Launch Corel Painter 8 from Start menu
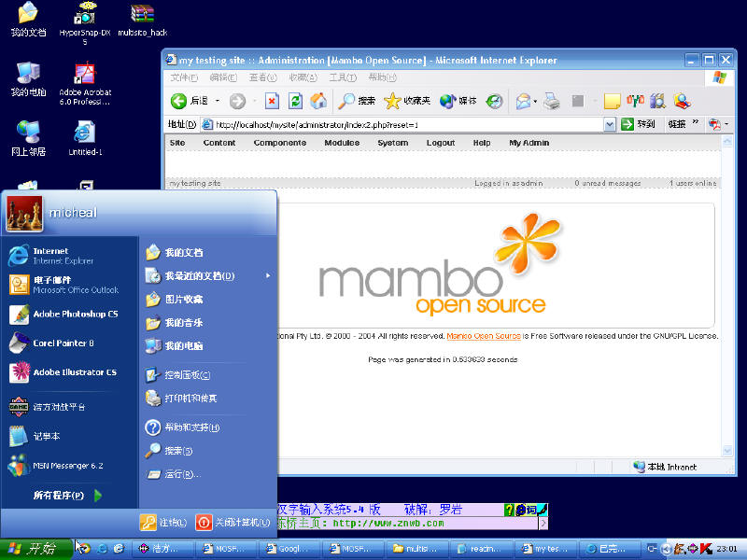 click(69, 343)
